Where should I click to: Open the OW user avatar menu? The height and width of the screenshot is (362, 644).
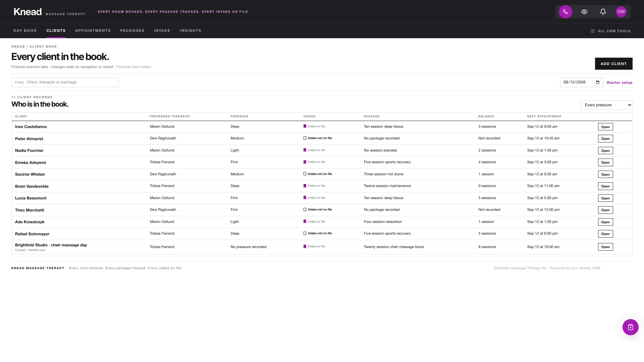[621, 12]
